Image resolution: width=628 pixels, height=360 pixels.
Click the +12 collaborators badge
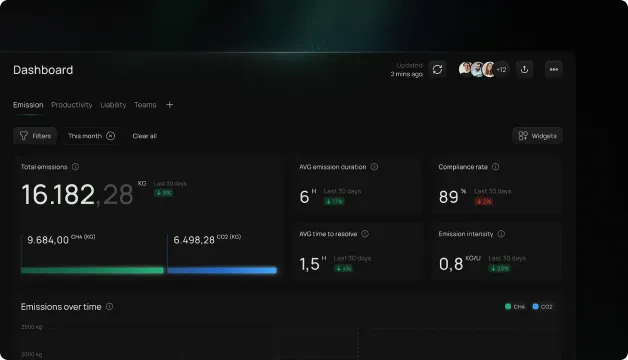(x=501, y=69)
